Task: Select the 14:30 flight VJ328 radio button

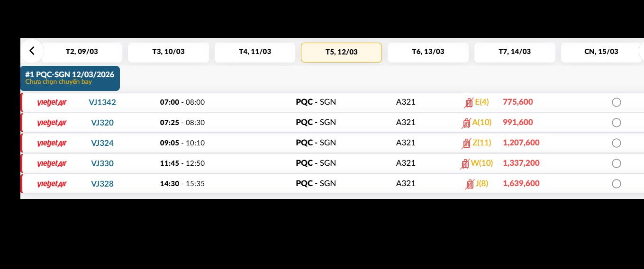Action: click(616, 184)
